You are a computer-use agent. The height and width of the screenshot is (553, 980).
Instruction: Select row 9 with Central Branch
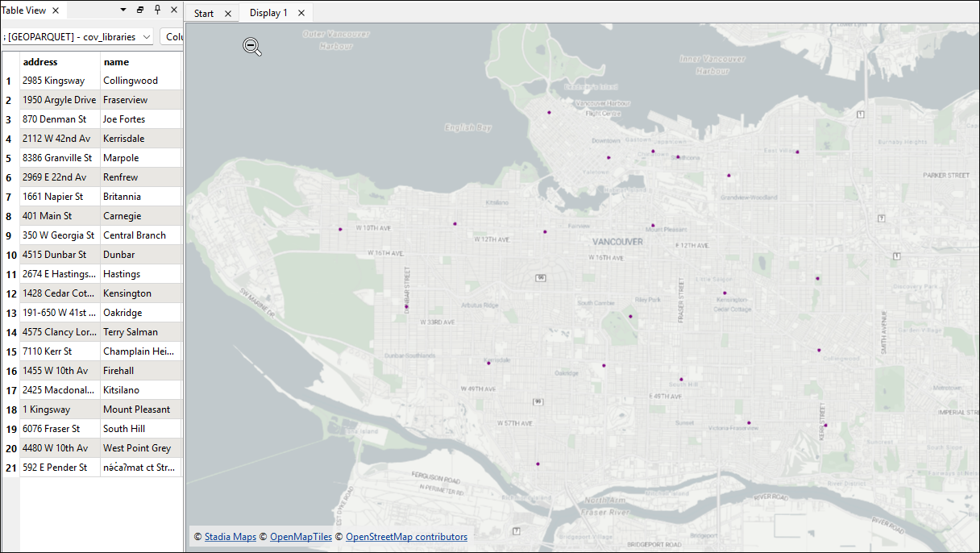click(x=10, y=235)
